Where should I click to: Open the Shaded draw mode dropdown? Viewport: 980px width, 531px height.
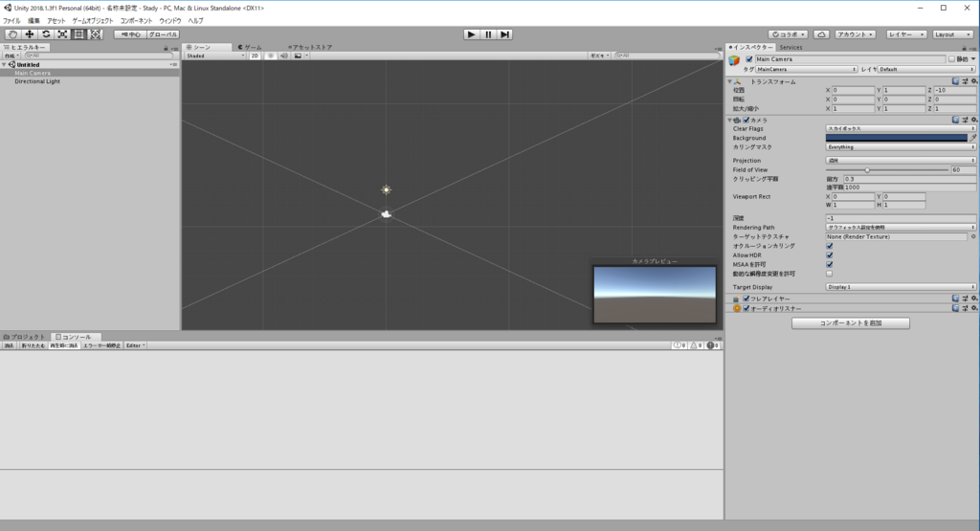(215, 55)
